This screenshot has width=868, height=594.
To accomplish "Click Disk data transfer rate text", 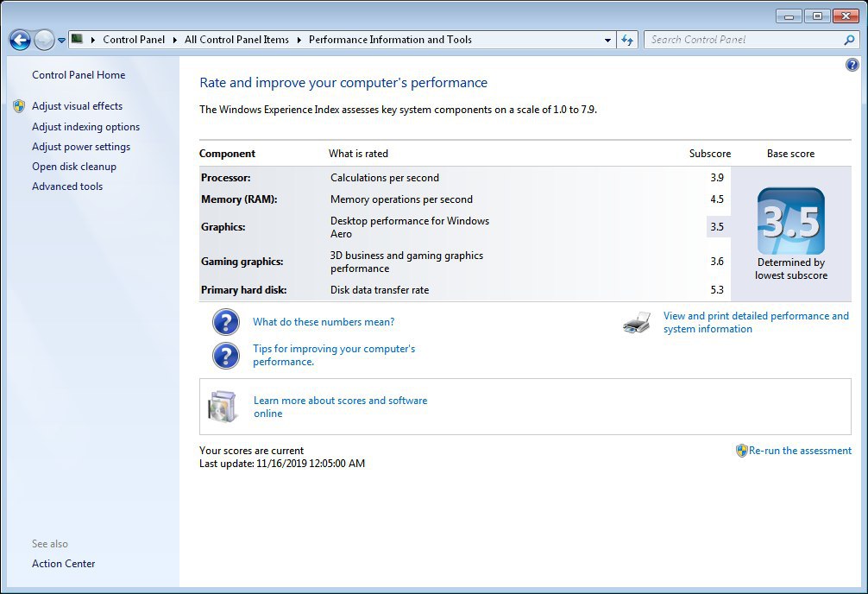I will tap(380, 290).
